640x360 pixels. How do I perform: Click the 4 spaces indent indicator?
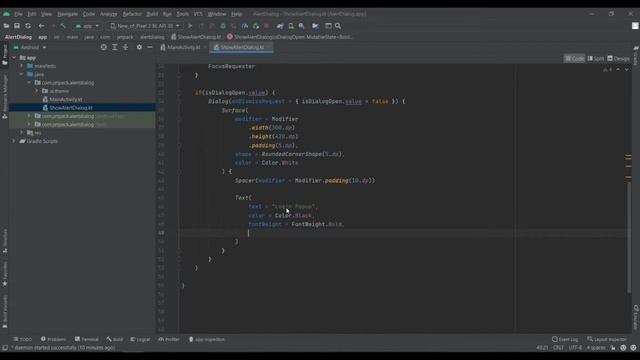[x=596, y=348]
